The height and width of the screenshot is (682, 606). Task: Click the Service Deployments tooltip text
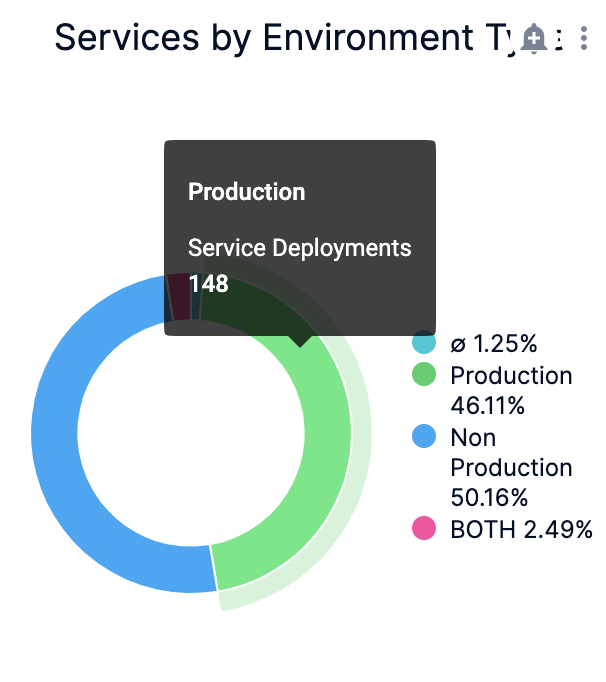(300, 248)
